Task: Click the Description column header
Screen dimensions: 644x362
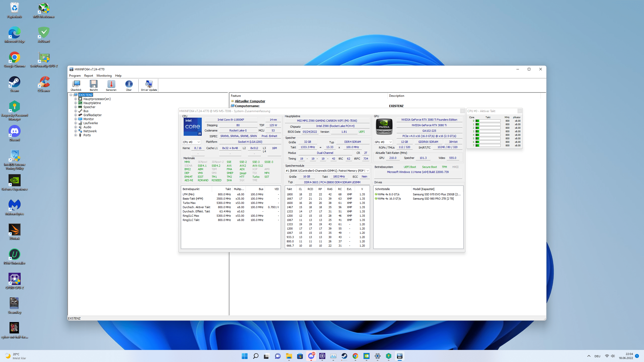Action: point(464,96)
